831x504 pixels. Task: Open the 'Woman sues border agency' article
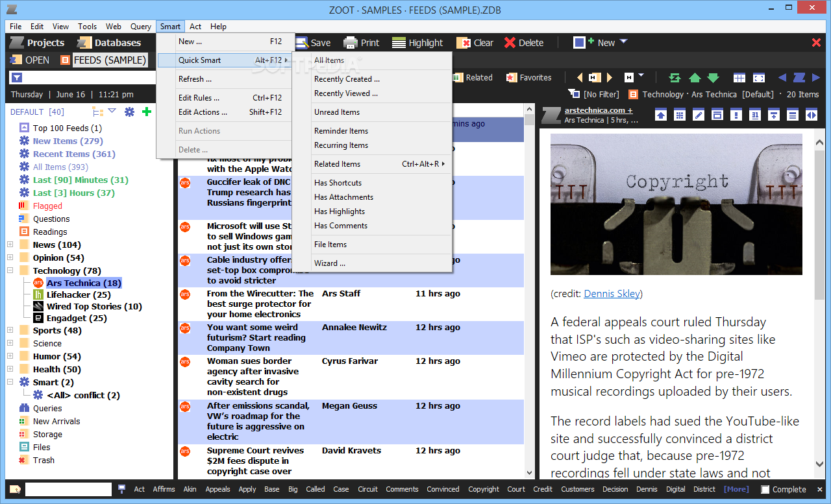253,376
